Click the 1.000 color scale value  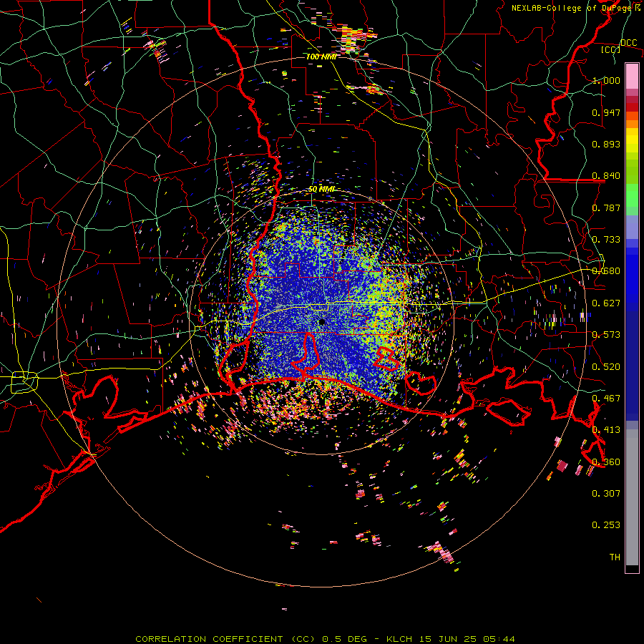click(x=606, y=80)
